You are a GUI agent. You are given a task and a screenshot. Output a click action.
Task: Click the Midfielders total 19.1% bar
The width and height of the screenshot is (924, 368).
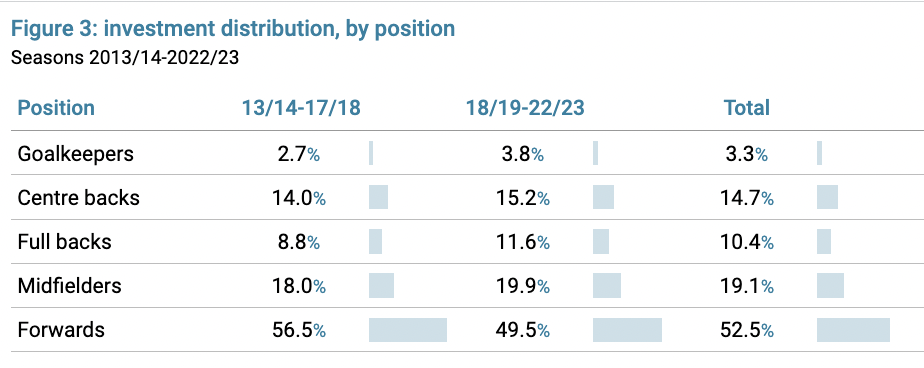pyautogui.click(x=830, y=285)
